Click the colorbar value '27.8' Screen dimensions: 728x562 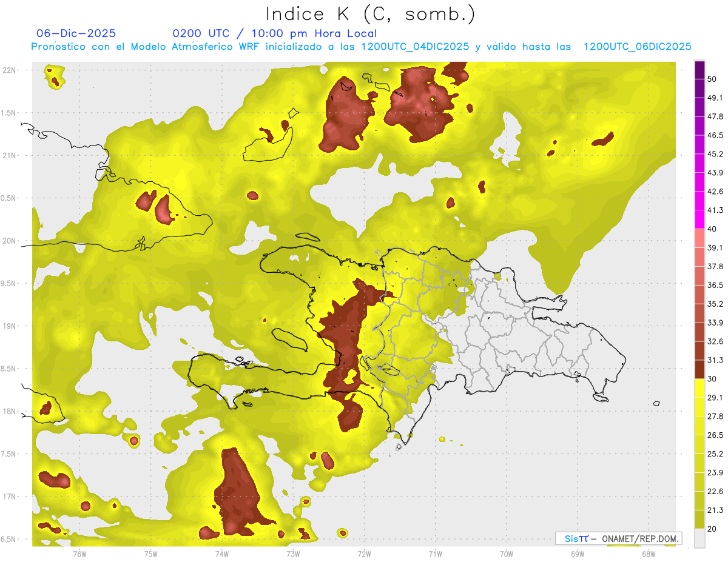tap(715, 416)
